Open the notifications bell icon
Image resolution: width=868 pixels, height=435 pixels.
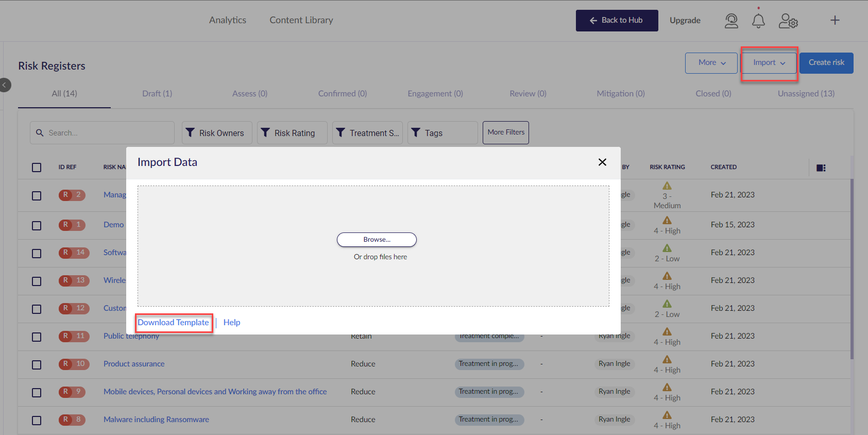[x=758, y=21]
